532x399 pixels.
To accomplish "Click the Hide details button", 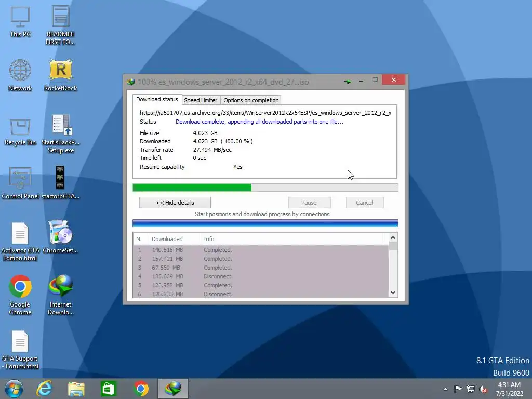I will click(x=175, y=203).
